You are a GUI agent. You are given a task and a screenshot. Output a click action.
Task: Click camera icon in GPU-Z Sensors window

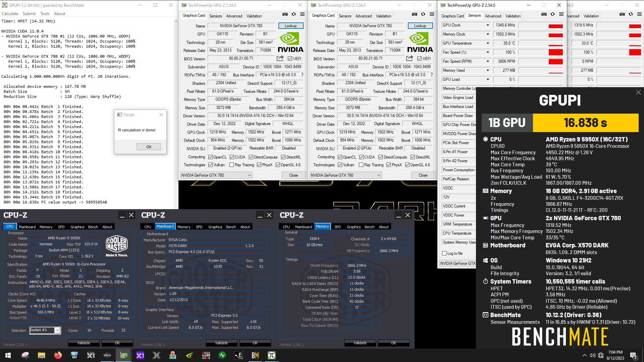pos(544,14)
